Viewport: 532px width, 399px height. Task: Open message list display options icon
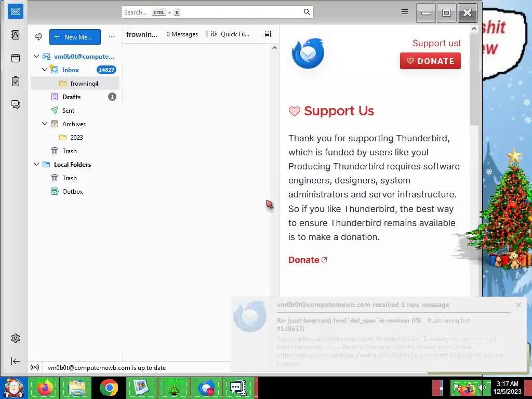tap(268, 34)
